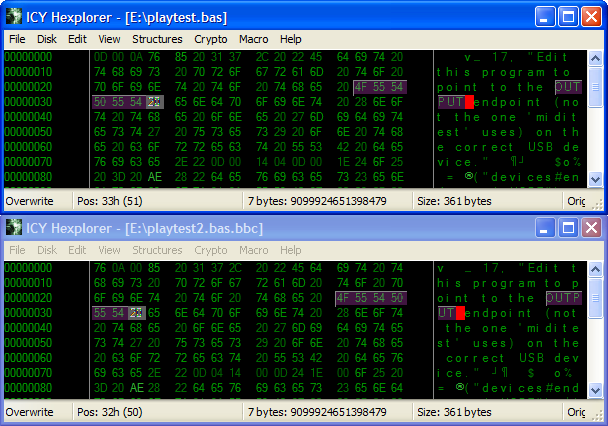Open the View menu in playtest.bas window
This screenshot has width=608, height=426.
(x=109, y=39)
